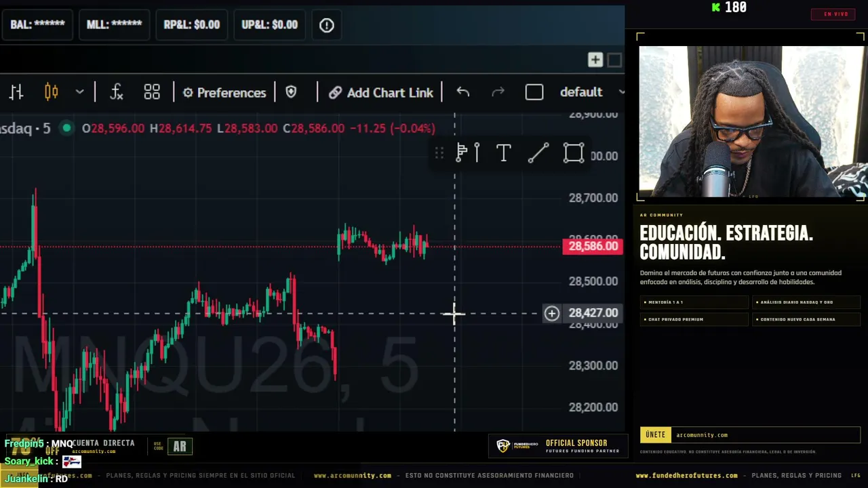
Task: Click the Fredpin5 chat username
Action: point(24,444)
